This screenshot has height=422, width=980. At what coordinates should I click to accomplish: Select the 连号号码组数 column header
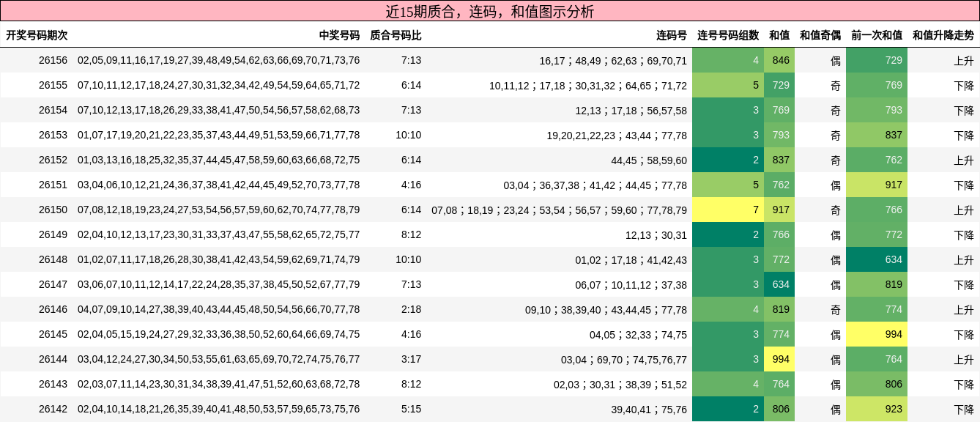point(728,35)
